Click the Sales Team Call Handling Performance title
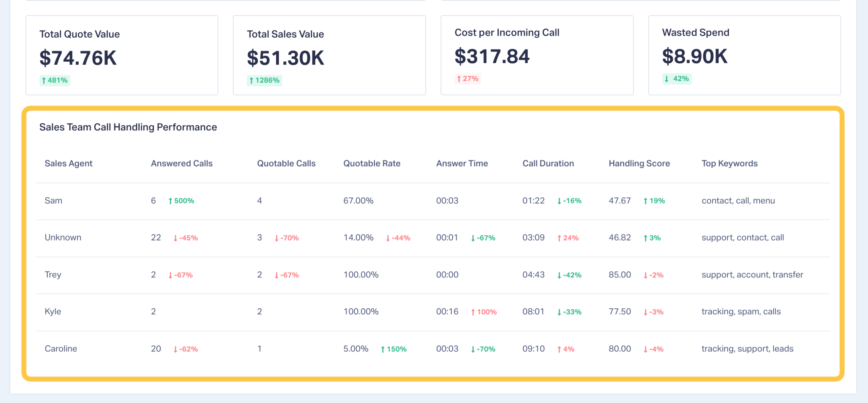 (x=128, y=127)
